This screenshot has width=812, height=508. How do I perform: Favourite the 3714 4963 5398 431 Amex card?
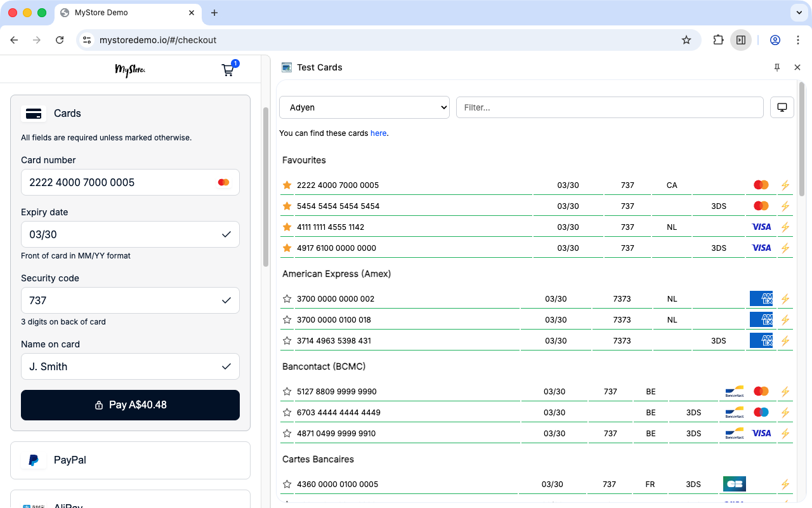[287, 341]
